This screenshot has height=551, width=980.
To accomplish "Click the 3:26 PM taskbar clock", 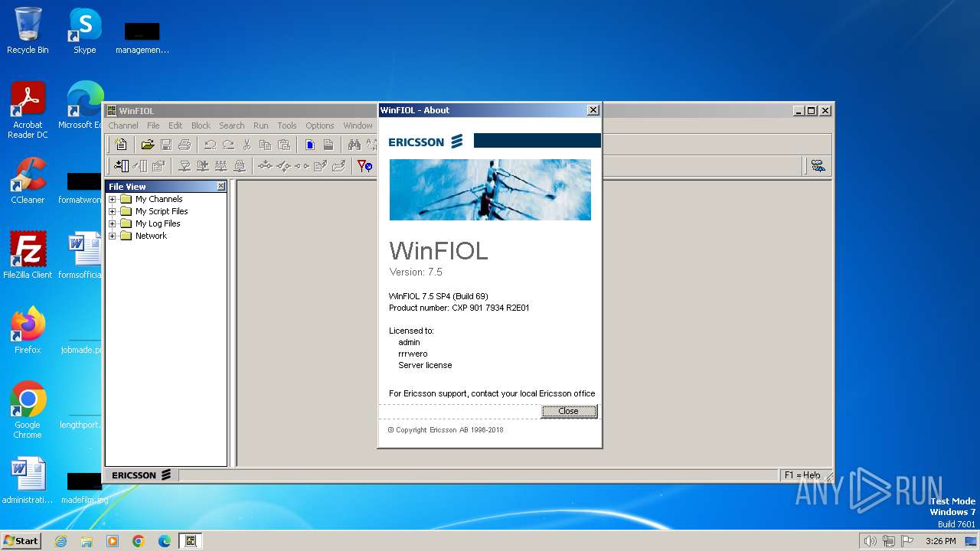I will [940, 541].
